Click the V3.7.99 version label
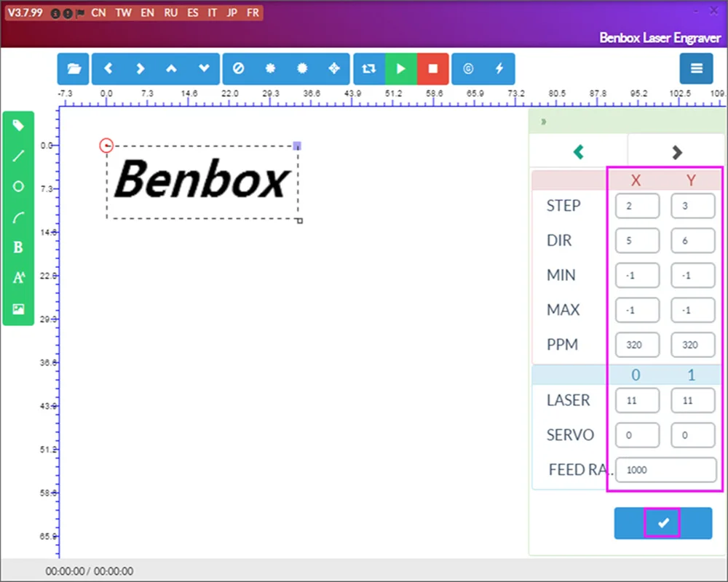The height and width of the screenshot is (582, 728). pyautogui.click(x=25, y=12)
